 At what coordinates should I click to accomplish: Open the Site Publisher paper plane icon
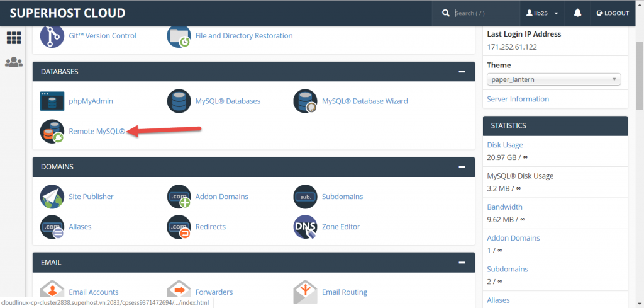(52, 197)
